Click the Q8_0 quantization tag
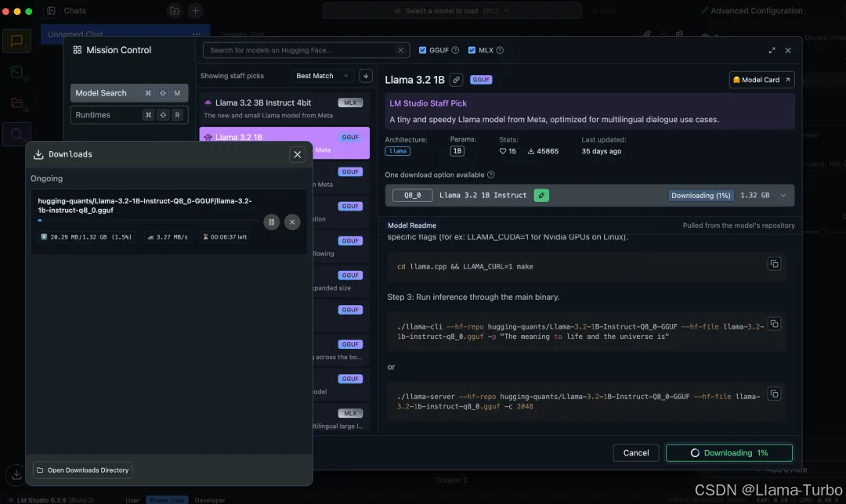The height and width of the screenshot is (504, 846). 412,195
